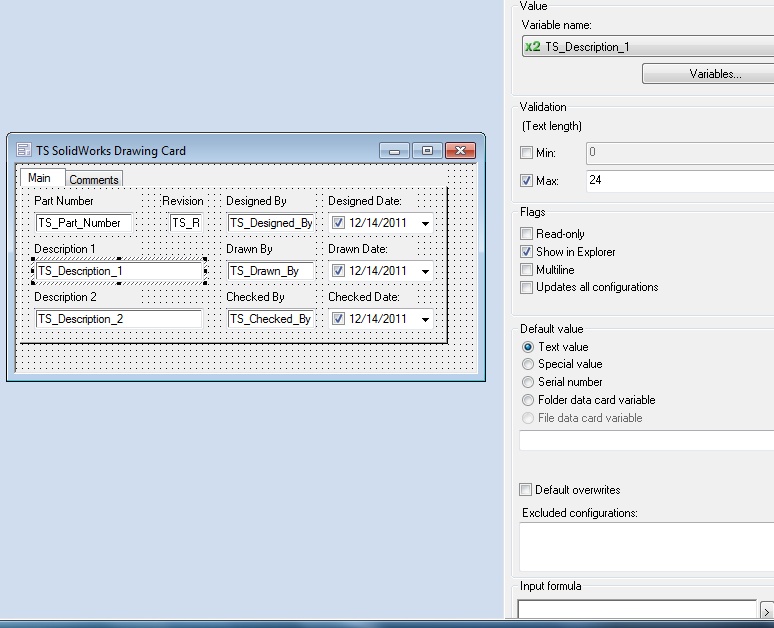The height and width of the screenshot is (628, 774).
Task: Click the Excluded configurations list box
Action: tap(647, 547)
